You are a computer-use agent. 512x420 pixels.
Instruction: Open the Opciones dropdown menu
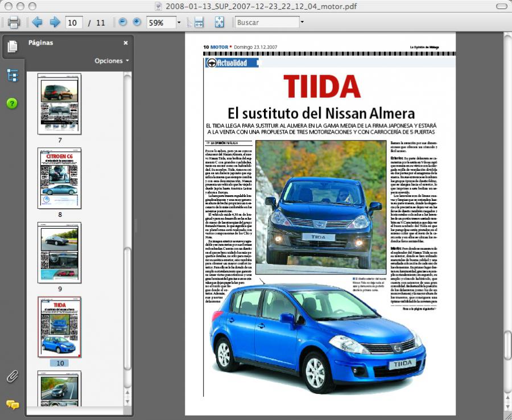click(112, 61)
